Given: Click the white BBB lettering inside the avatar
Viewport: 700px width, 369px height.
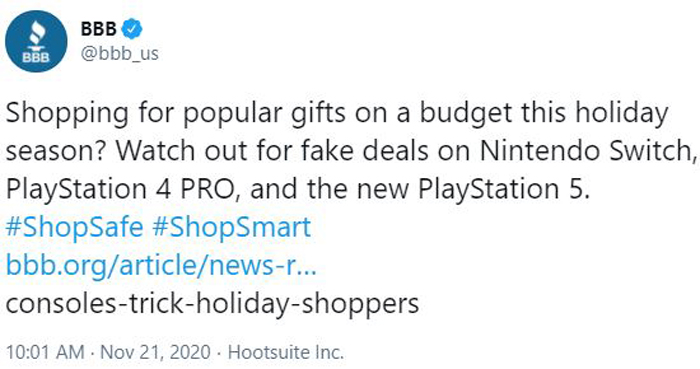Looking at the screenshot, I should click(x=36, y=58).
